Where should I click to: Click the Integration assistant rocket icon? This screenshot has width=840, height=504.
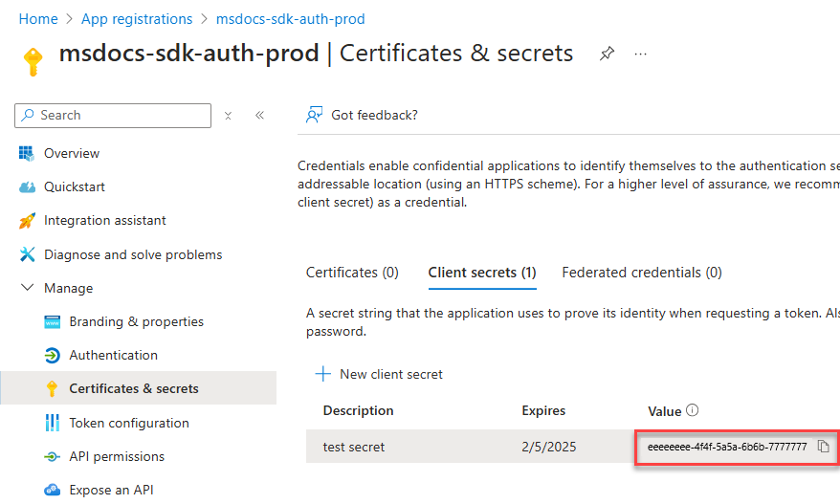click(27, 221)
